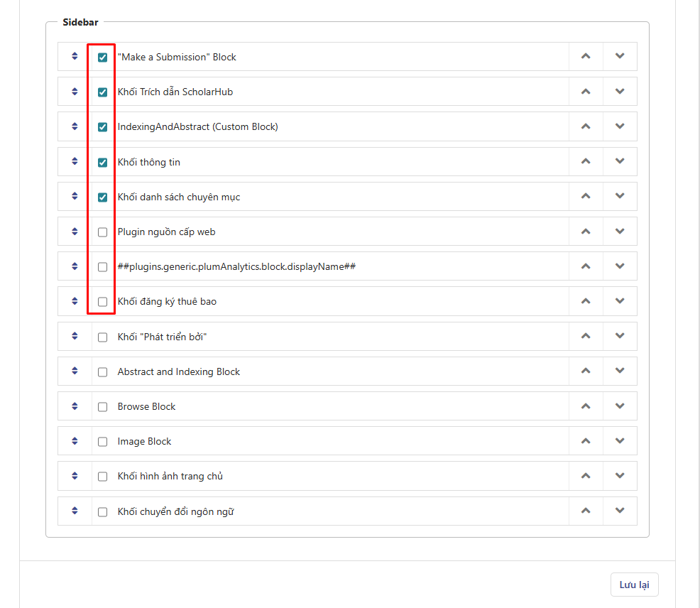Click the reorder icon next to Khối thông tin

[x=75, y=161]
